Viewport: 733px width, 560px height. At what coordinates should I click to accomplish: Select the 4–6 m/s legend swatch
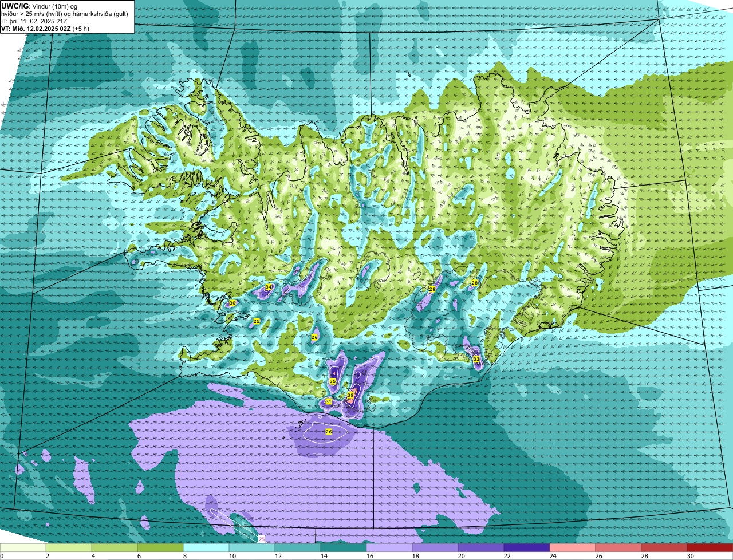pos(115,548)
